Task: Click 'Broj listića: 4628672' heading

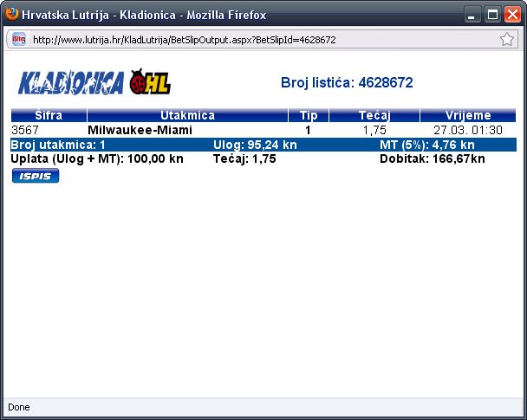Action: (x=347, y=82)
